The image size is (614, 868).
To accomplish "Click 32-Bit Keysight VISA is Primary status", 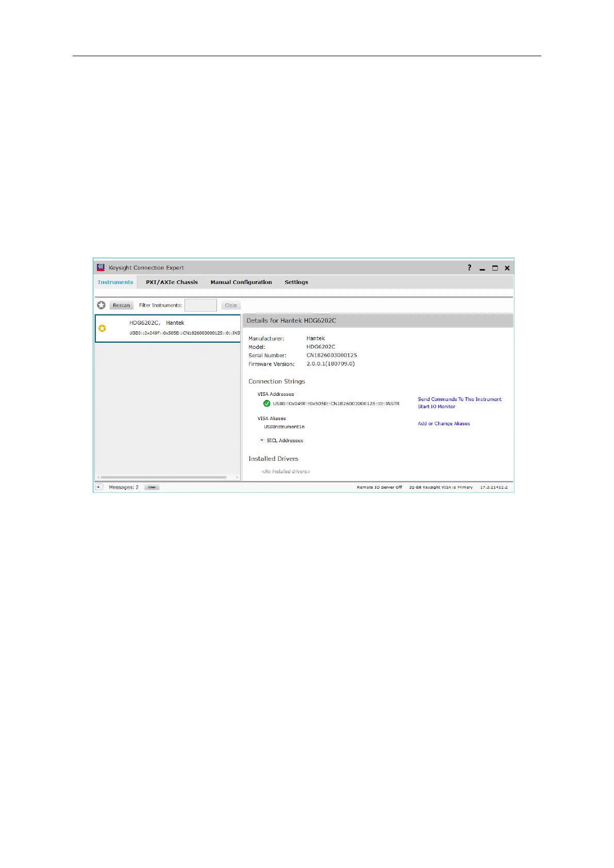I will coord(441,487).
